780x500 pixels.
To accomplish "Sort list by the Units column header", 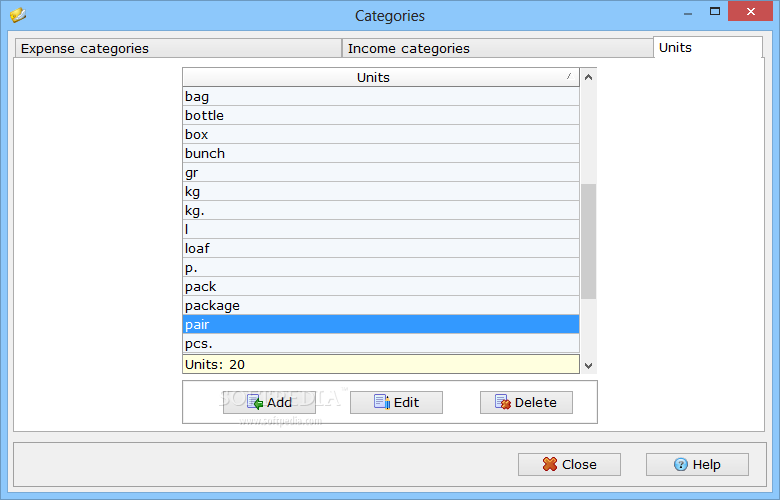I will click(381, 77).
